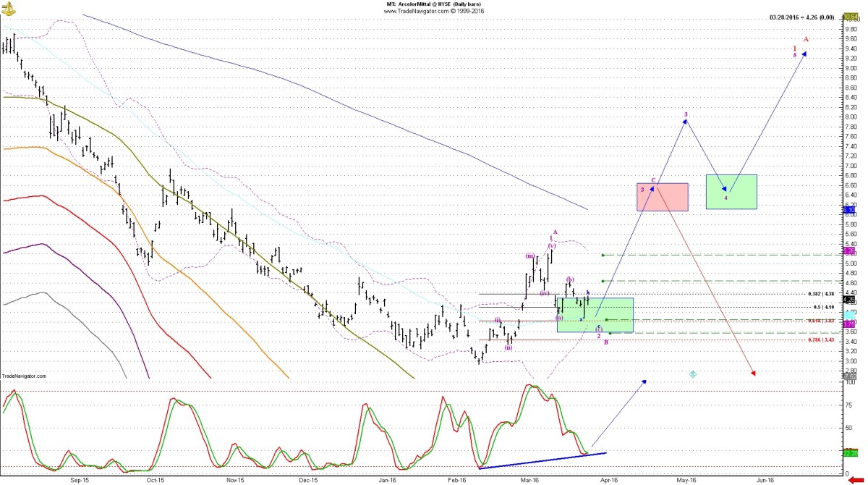Click the Feb-16 date axis label
The height and width of the screenshot is (485, 868).
[x=458, y=479]
